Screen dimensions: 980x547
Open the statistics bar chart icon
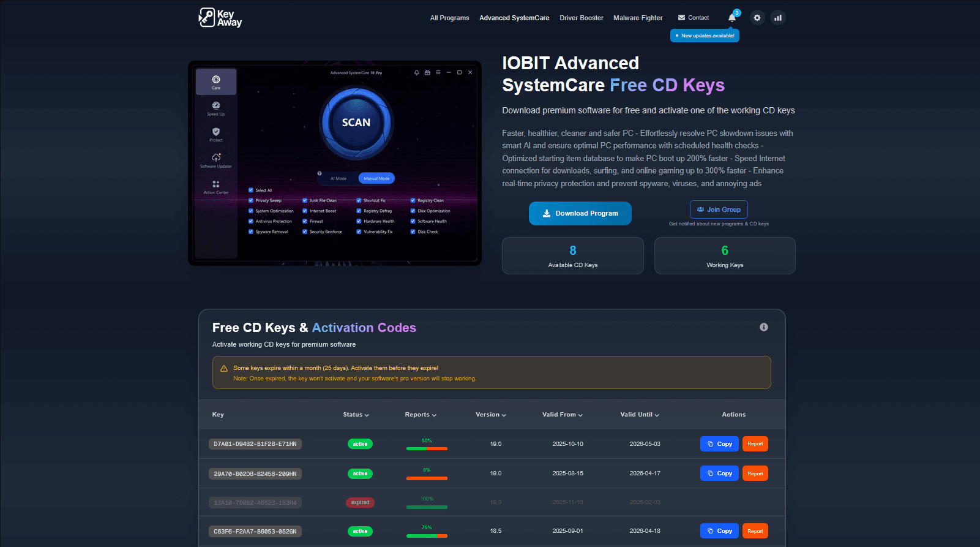pos(778,18)
